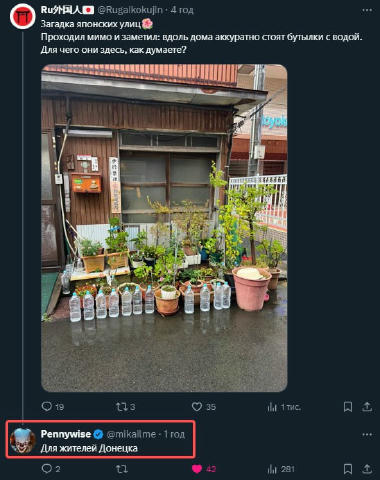Open the reply icon under the main tweet
This screenshot has width=380, height=480.
click(47, 406)
